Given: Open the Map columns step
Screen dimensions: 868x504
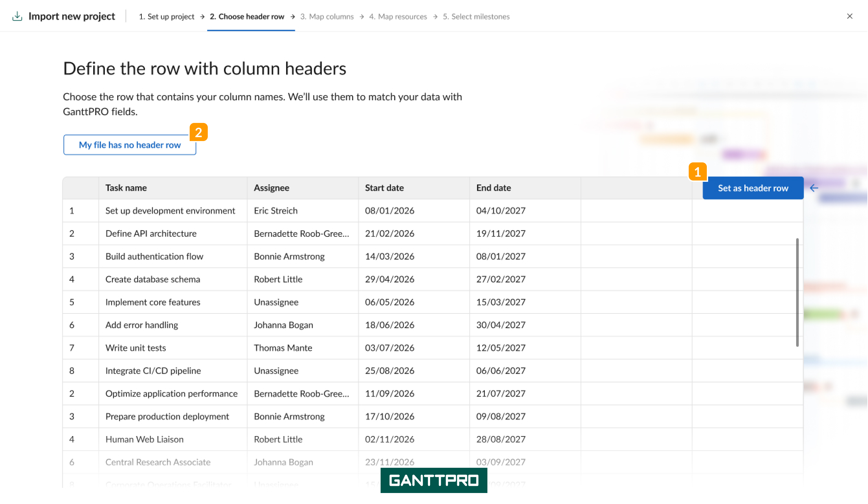Looking at the screenshot, I should (327, 16).
